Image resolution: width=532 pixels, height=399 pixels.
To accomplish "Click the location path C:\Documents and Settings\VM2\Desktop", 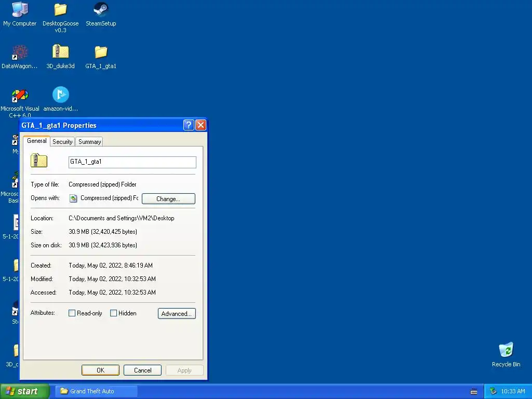I will click(122, 218).
